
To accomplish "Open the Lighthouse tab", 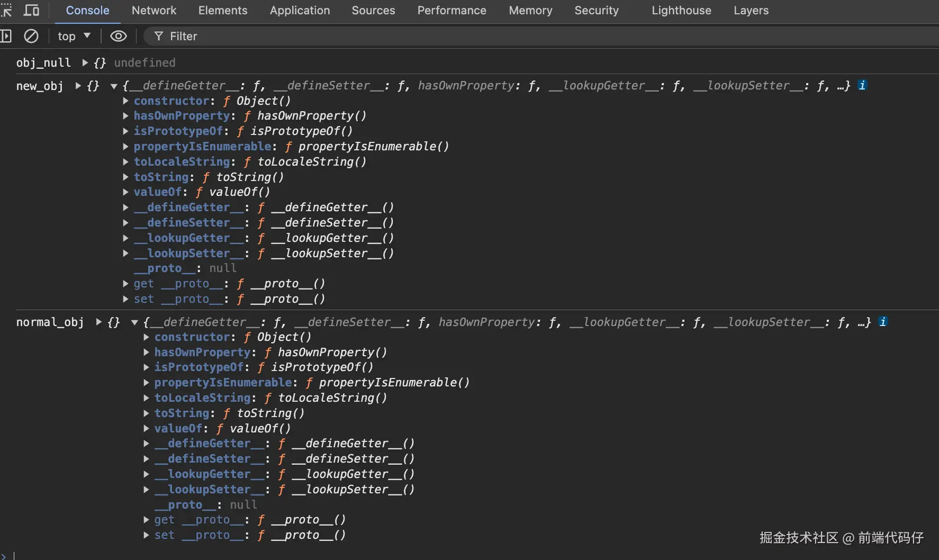I will (x=681, y=10).
